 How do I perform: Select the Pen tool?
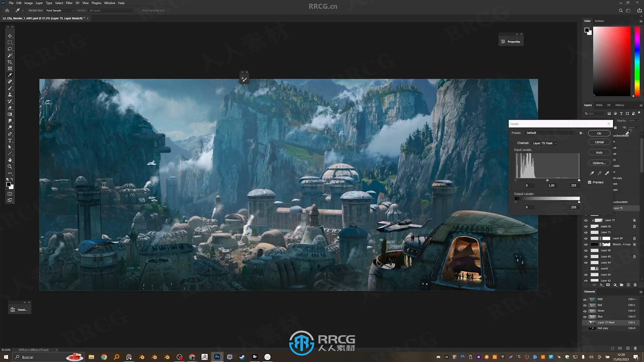point(10,134)
